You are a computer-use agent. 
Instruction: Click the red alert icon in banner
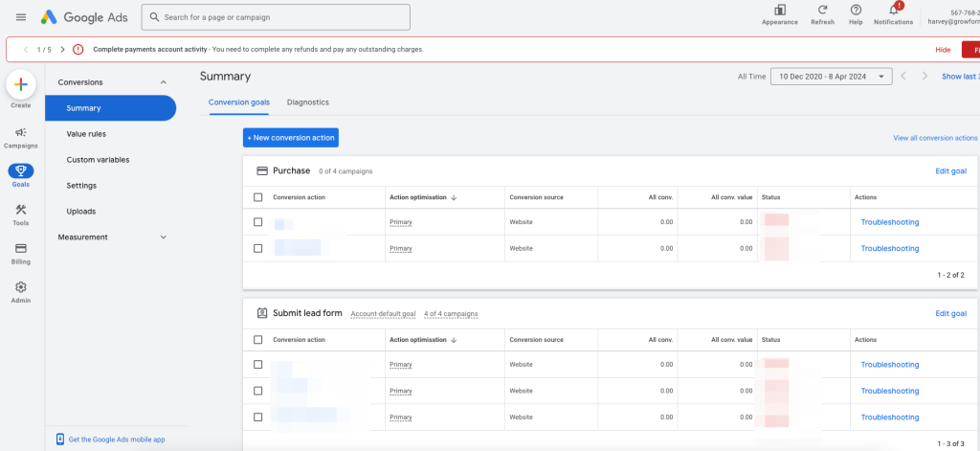(78, 50)
